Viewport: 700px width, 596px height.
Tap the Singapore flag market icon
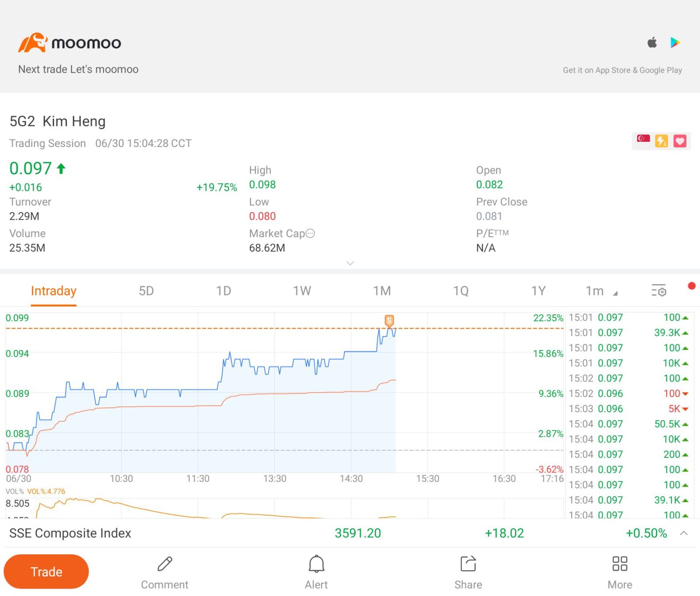643,139
